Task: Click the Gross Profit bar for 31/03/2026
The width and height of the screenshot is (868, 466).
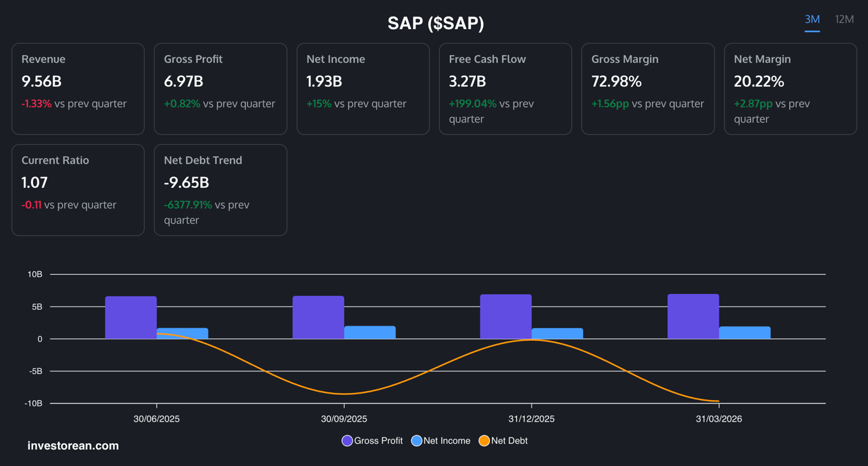Action: [x=693, y=316]
